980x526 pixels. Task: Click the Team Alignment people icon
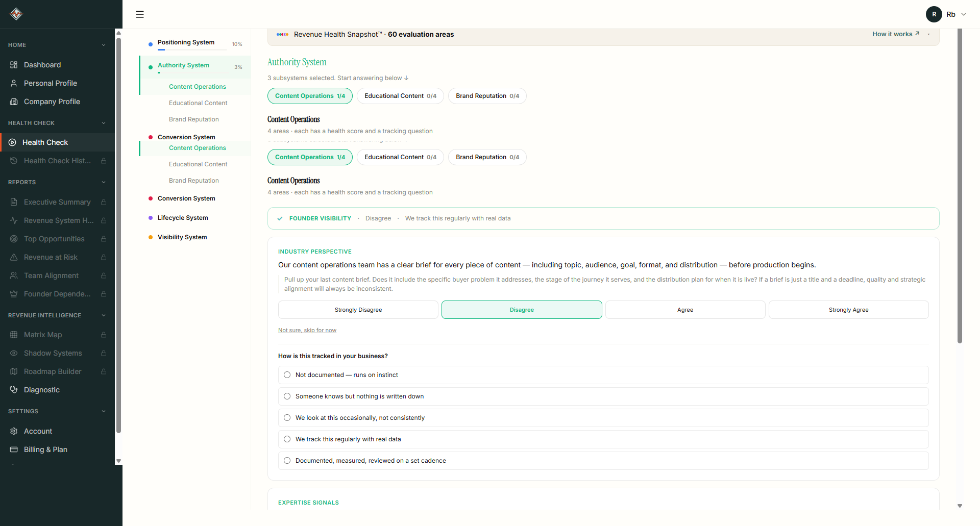[x=14, y=275]
